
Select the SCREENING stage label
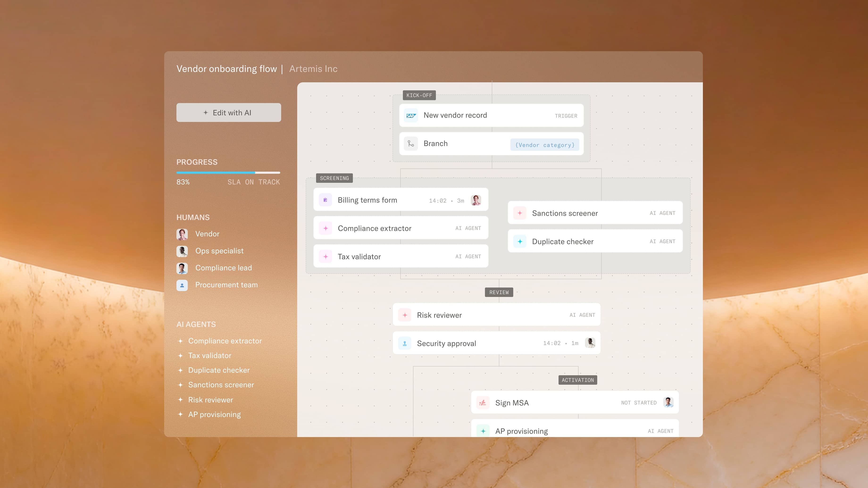[x=334, y=178]
